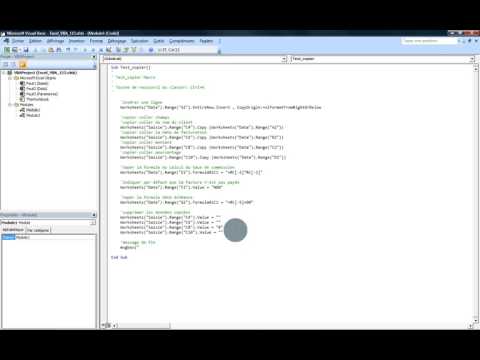Select Feuil1 sheet in project tree
Image resolution: width=480 pixels, height=360 pixels.
pyautogui.click(x=34, y=83)
